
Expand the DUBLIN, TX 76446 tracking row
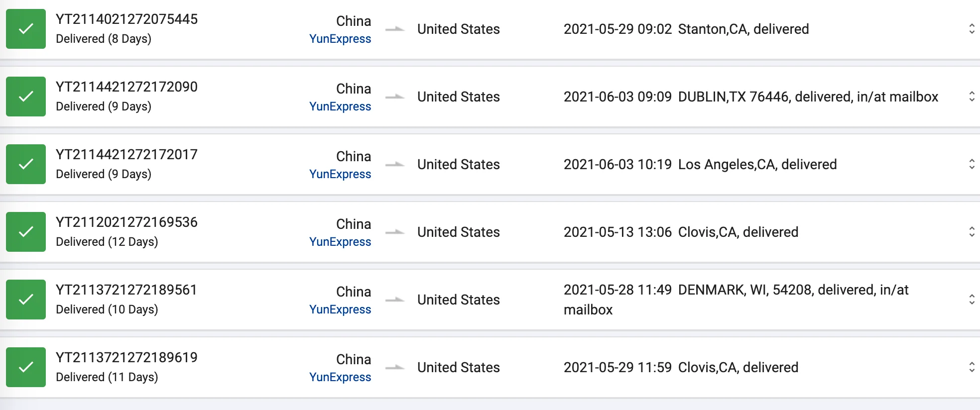(972, 97)
